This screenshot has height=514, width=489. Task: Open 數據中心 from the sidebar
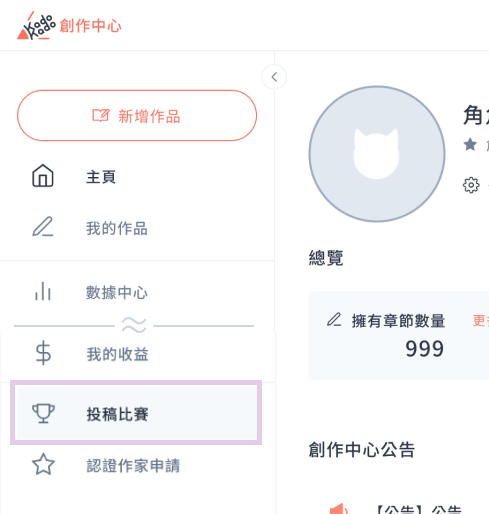click(x=137, y=292)
